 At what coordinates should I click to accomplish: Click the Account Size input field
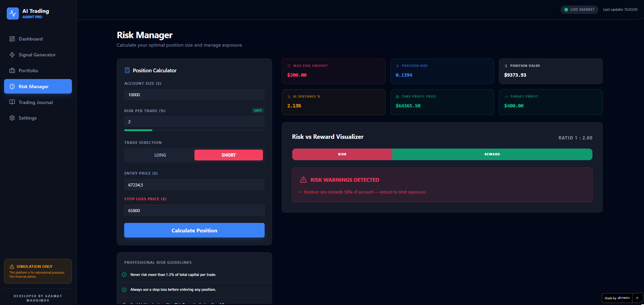pyautogui.click(x=194, y=95)
